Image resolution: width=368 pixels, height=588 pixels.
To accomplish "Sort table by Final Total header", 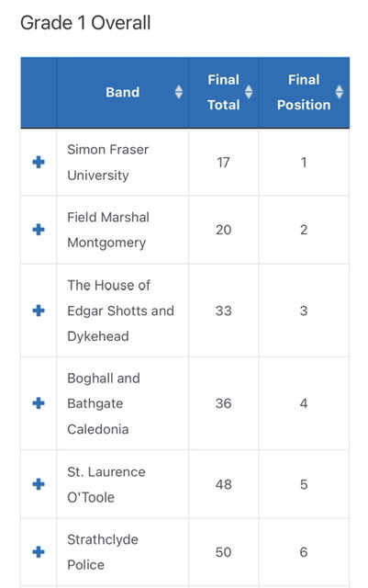I will click(x=224, y=92).
